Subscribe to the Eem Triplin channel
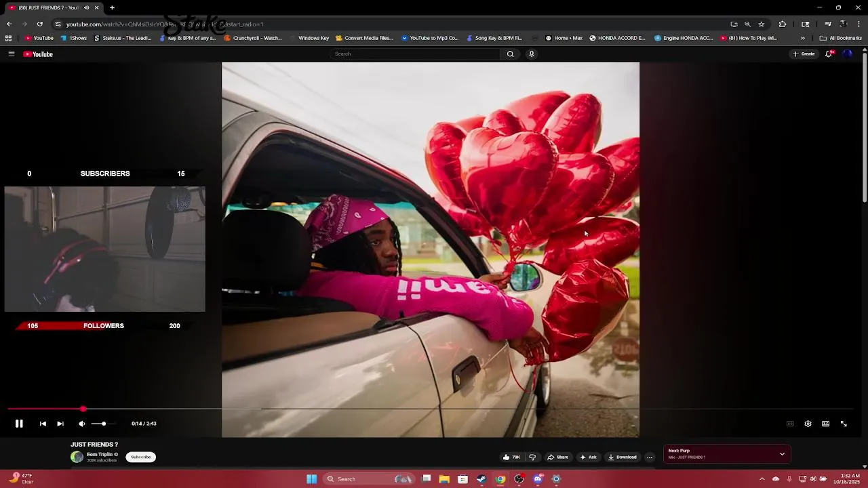This screenshot has width=868, height=488. [x=141, y=457]
